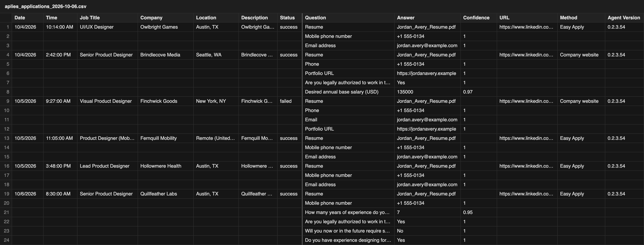Click the Location column header
Viewport: 644px width, 245px height.
click(x=216, y=18)
